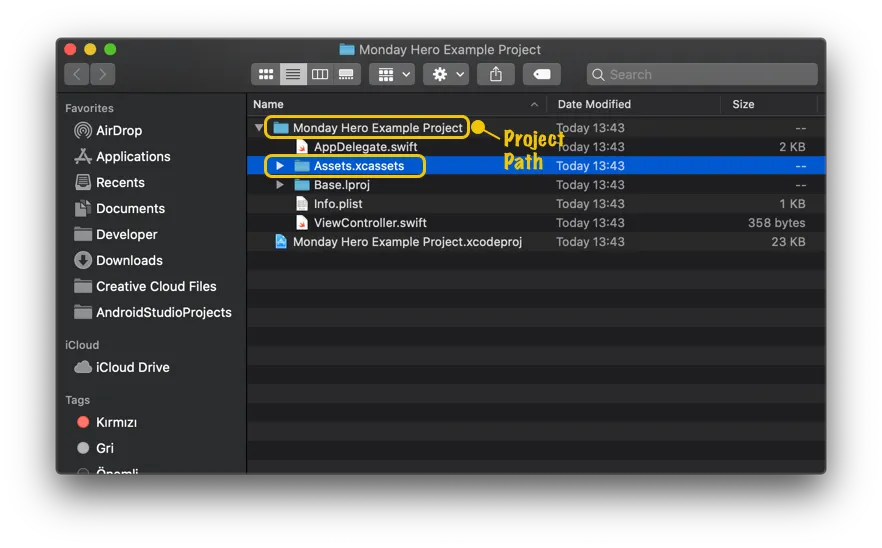Screen dimensions: 882x548
Task: Click the Edit Tags button
Action: [x=542, y=74]
